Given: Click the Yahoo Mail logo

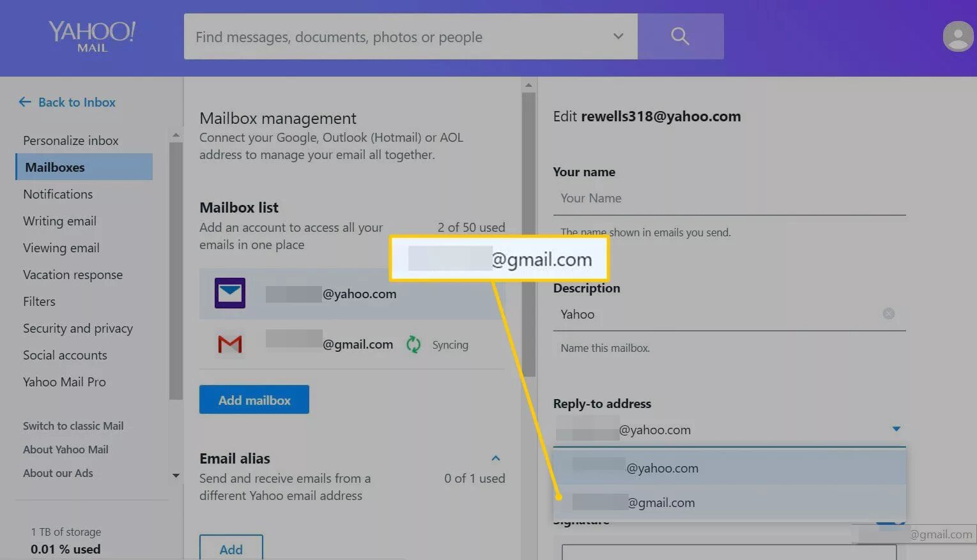Looking at the screenshot, I should click(92, 36).
